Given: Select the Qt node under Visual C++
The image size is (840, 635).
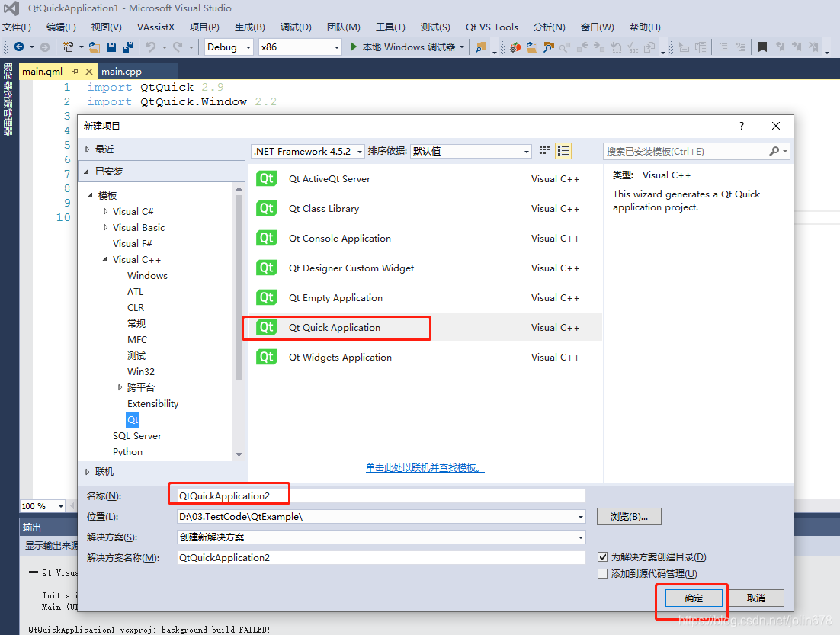Looking at the screenshot, I should 133,419.
